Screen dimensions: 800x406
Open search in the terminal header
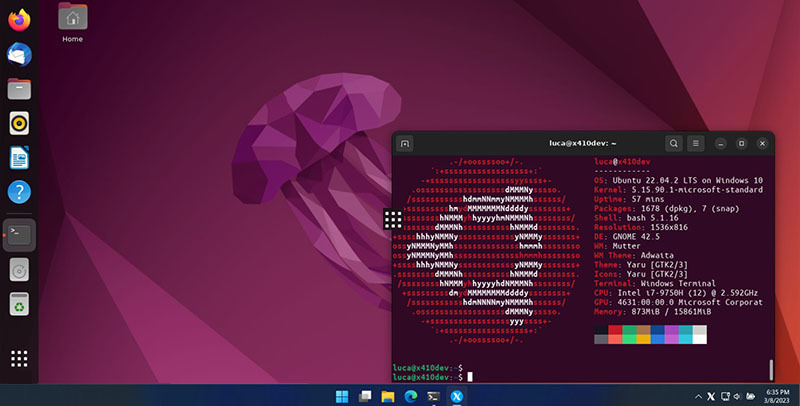(673, 143)
